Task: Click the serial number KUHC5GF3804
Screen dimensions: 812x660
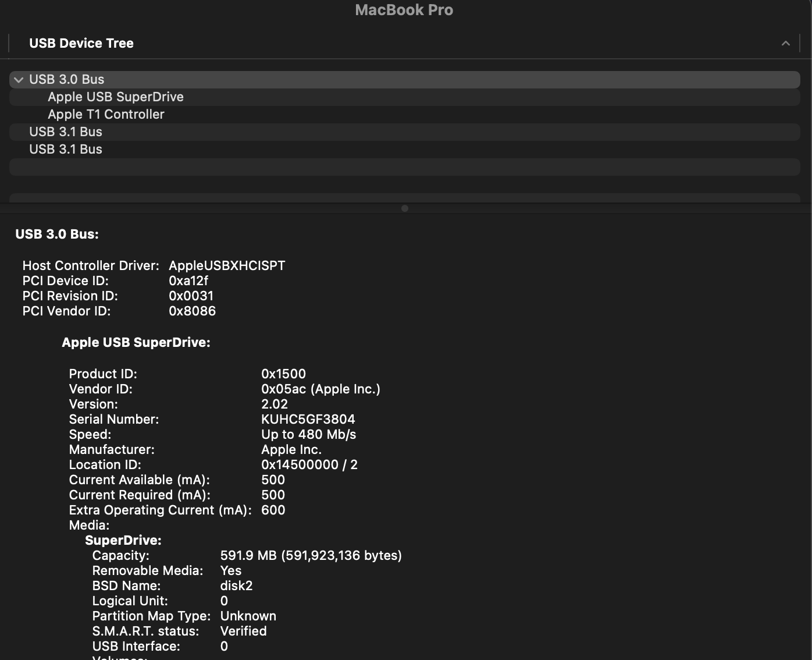Action: (x=308, y=419)
